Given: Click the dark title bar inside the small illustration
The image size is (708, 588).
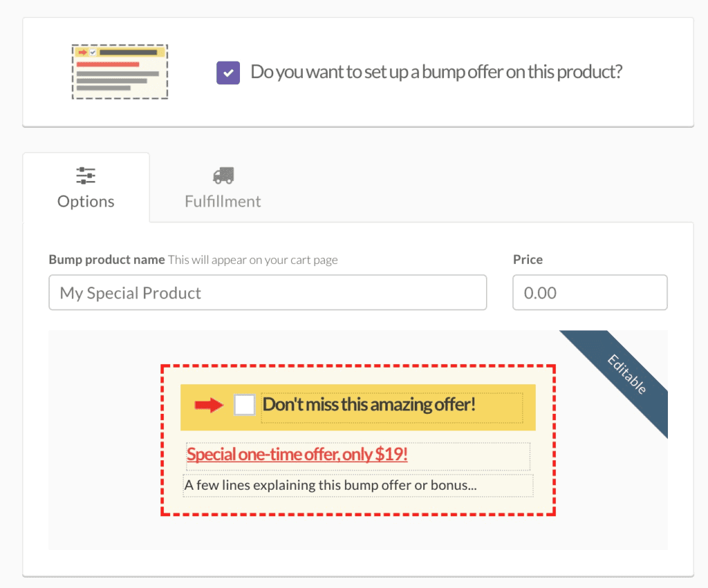Looking at the screenshot, I should [x=129, y=53].
